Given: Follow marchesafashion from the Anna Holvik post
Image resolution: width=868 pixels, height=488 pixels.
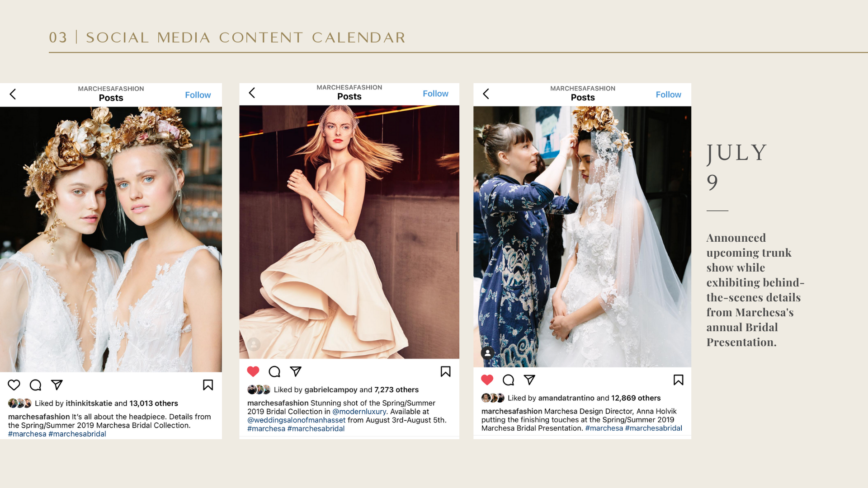Looking at the screenshot, I should coord(668,94).
